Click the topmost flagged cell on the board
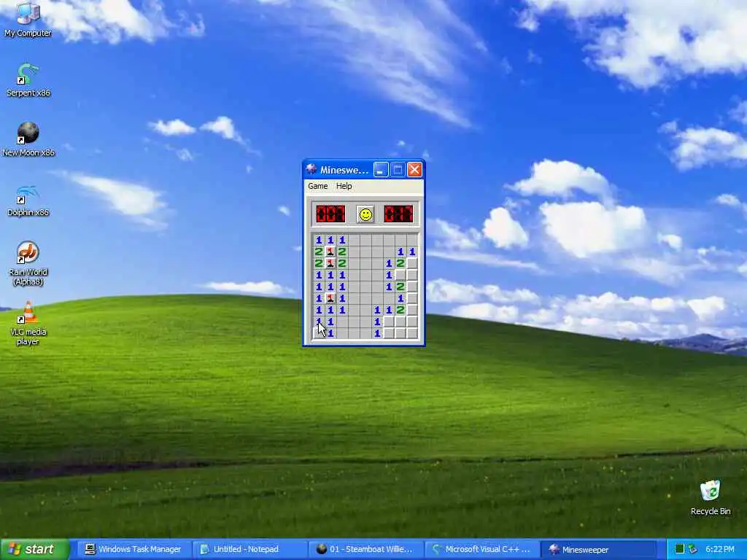 [x=330, y=252]
